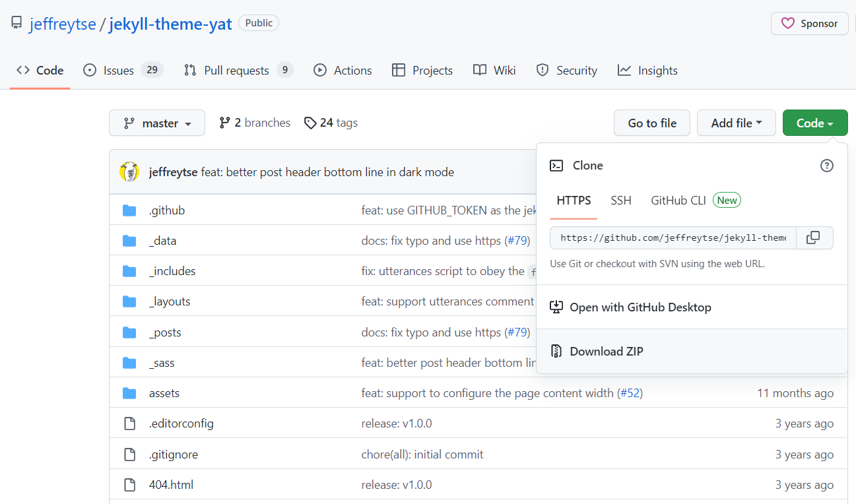Copy the HTTPS clone URL to clipboard
This screenshot has width=856, height=504.
click(814, 237)
